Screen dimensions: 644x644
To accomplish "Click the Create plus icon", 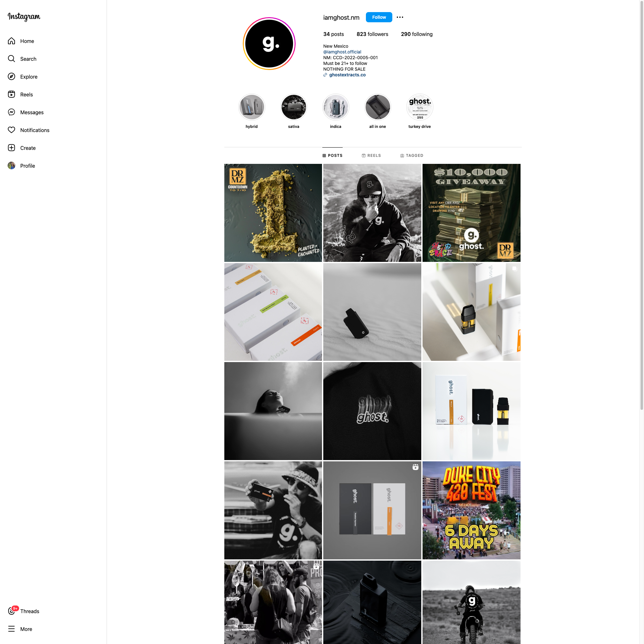I will [11, 148].
